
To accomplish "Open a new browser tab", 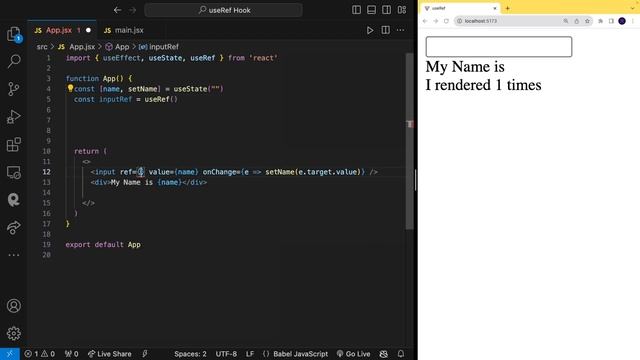I will coord(508,8).
